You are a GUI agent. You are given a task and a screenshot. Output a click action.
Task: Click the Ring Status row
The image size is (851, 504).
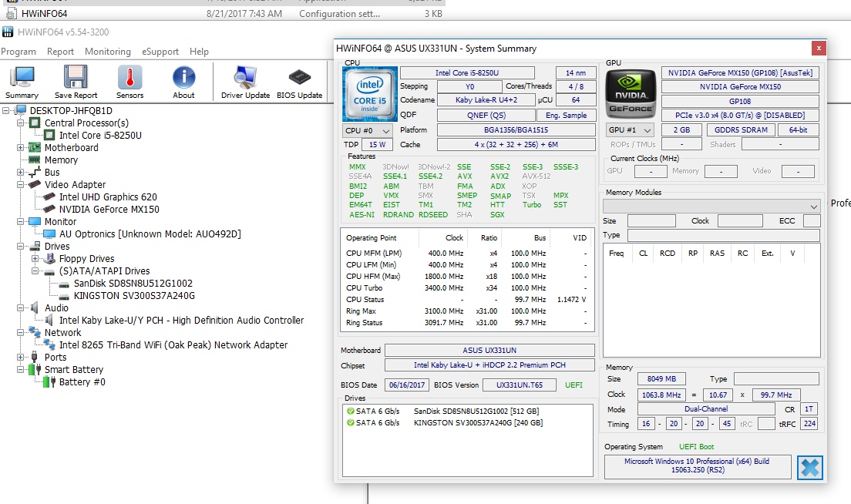(467, 323)
